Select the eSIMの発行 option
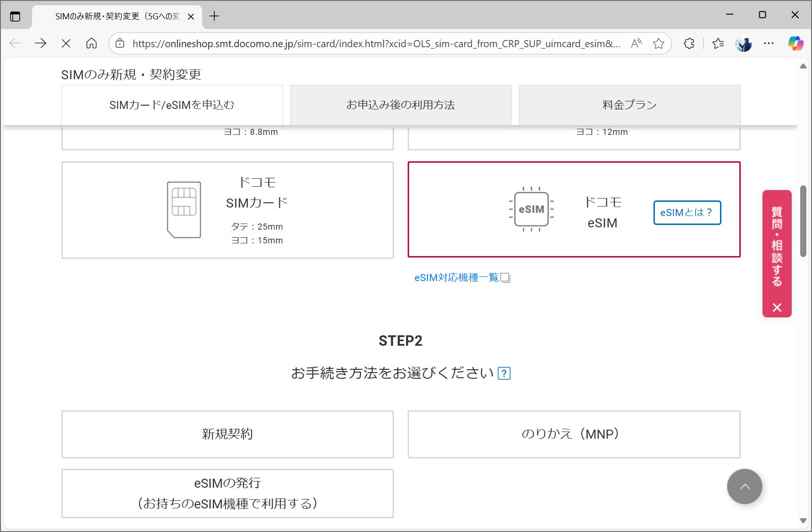Screen dimensions: 812x532 (x=227, y=493)
